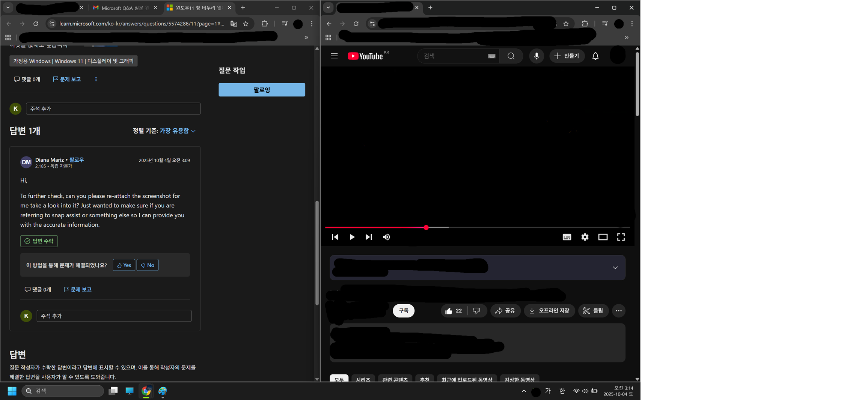
Task: Open tab search dropdown in the YouTube window
Action: coord(328,8)
